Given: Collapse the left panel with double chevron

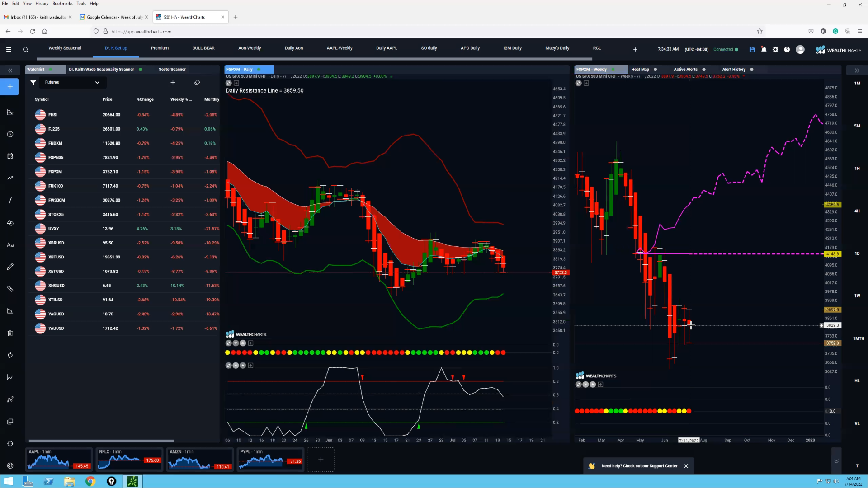Looking at the screenshot, I should [x=10, y=70].
